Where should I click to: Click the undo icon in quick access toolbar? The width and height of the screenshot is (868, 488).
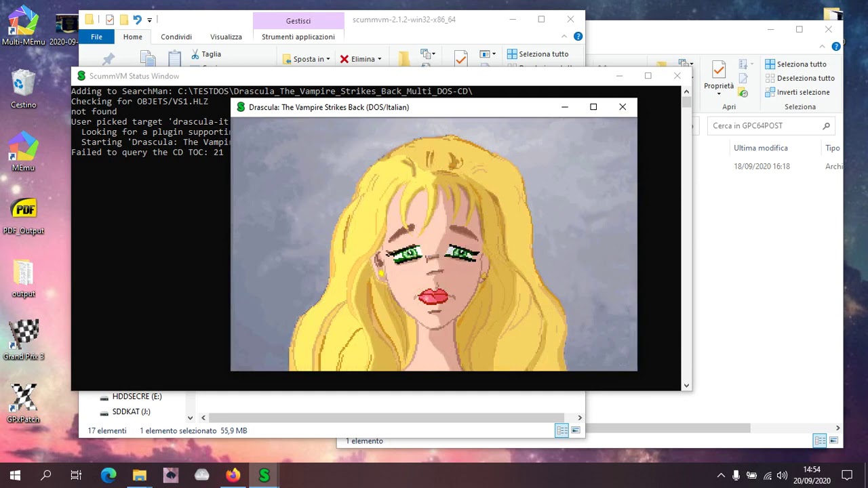pyautogui.click(x=138, y=20)
